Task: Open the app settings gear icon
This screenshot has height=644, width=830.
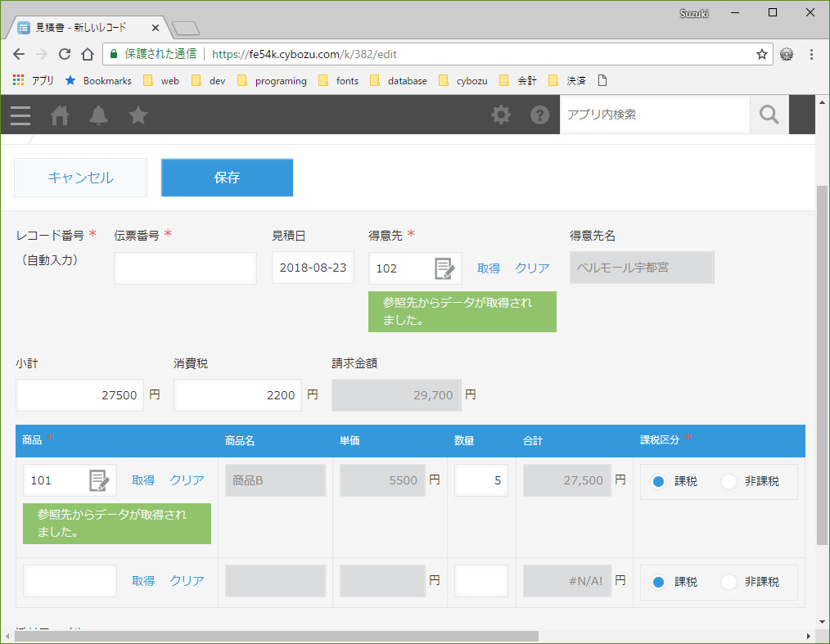Action: [x=501, y=115]
